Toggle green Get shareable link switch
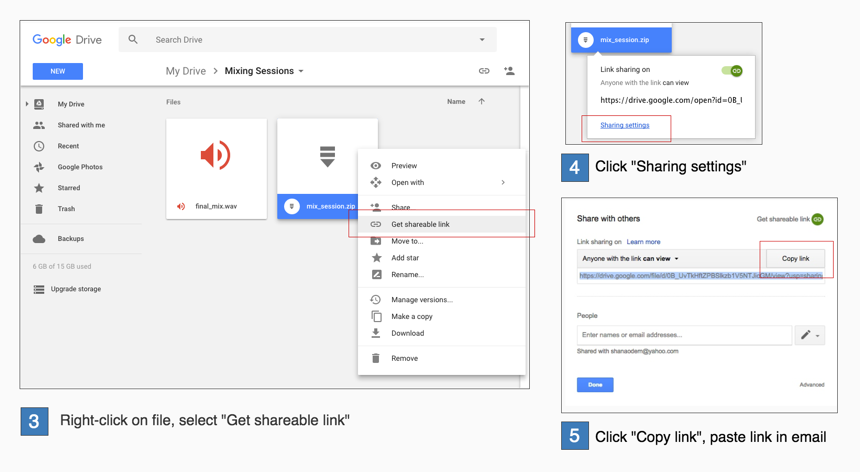860x472 pixels. (x=817, y=219)
